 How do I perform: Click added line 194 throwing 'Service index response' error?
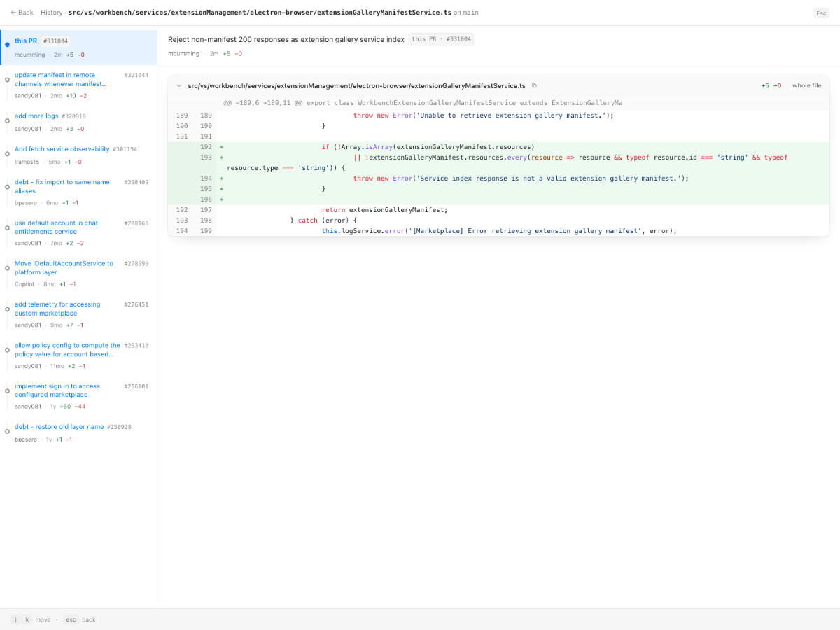(498, 178)
